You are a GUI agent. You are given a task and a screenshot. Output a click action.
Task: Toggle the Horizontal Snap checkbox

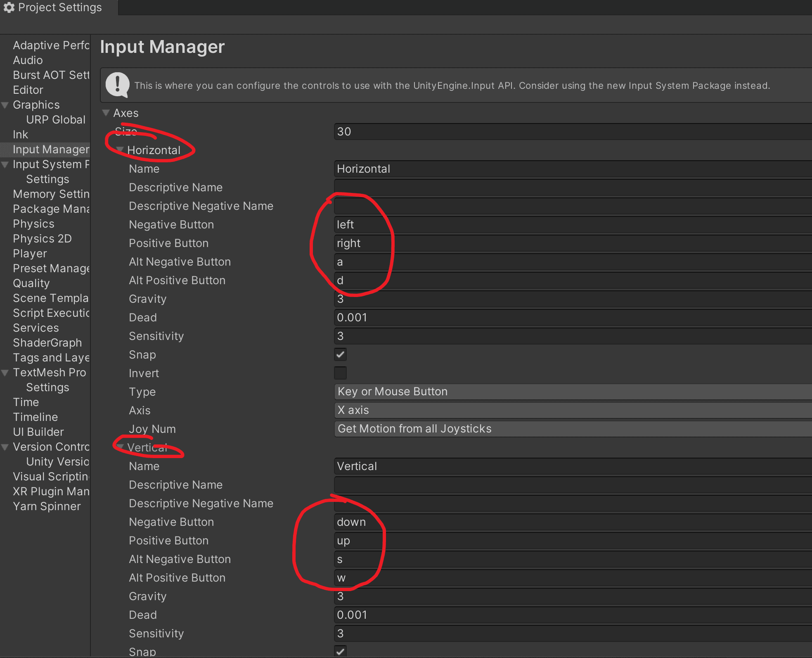(341, 354)
